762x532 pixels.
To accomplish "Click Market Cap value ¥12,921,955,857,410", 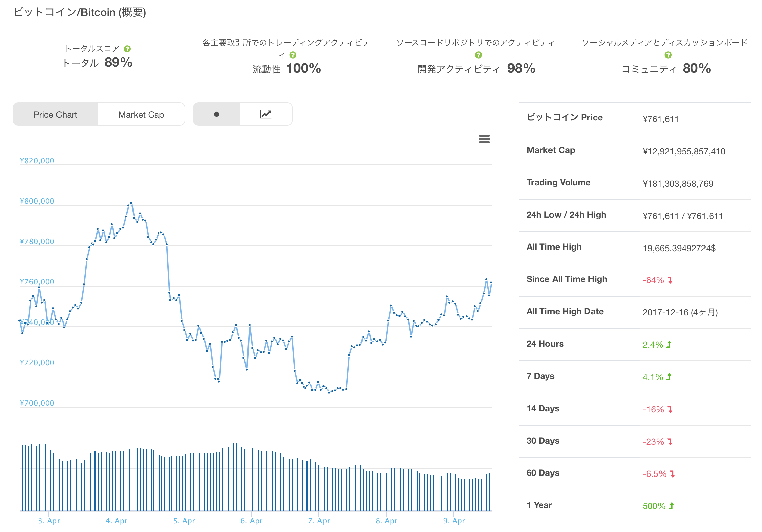I will 684,151.
